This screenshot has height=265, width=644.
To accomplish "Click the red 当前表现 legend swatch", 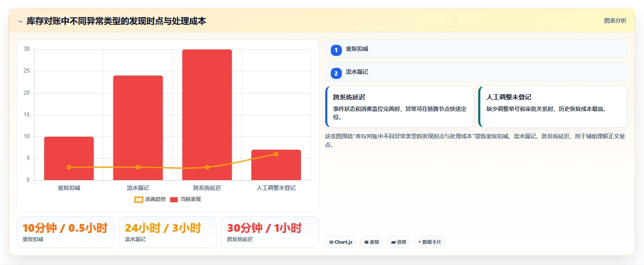I will (174, 199).
